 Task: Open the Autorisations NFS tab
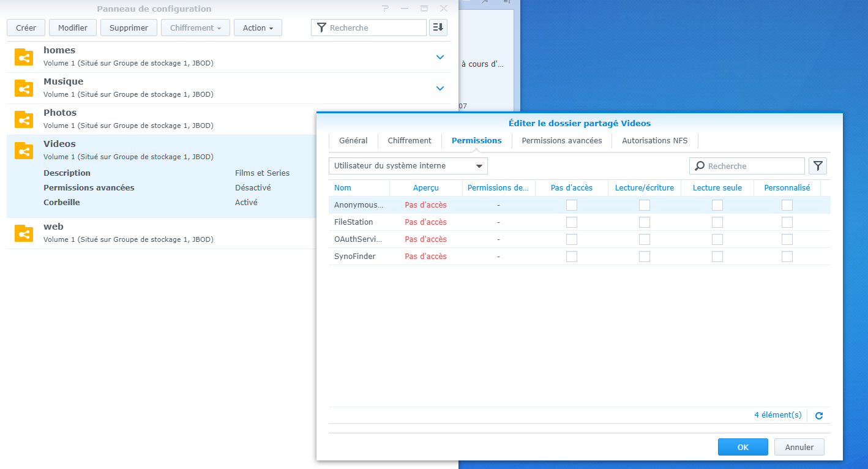pos(654,140)
